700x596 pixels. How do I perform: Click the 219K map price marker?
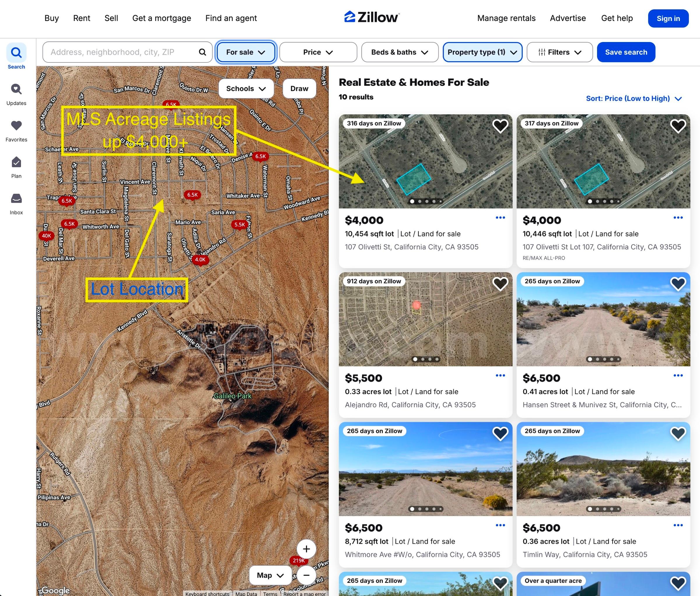(x=299, y=560)
